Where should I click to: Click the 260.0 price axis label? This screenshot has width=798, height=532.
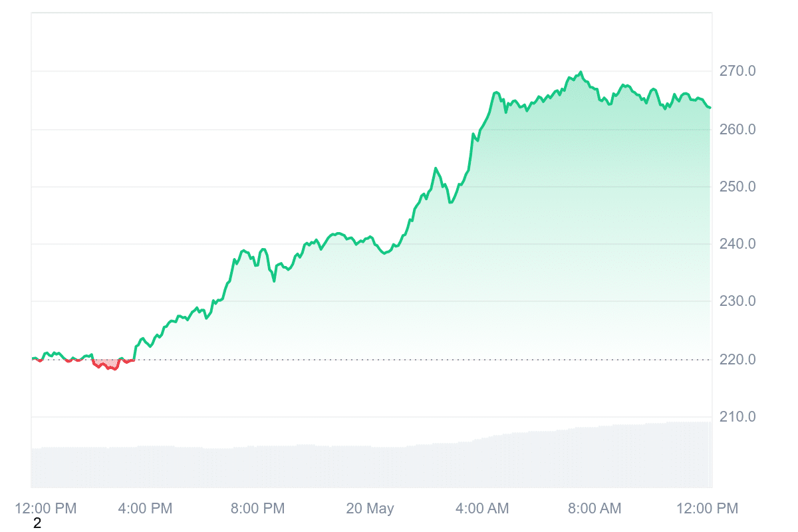(737, 129)
